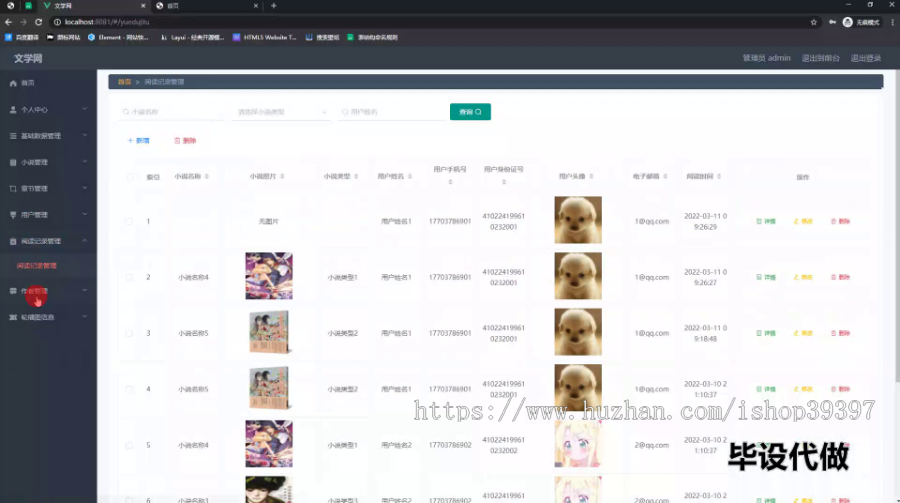Image resolution: width=900 pixels, height=503 pixels.
Task: Click the 新增 add button
Action: click(x=138, y=141)
